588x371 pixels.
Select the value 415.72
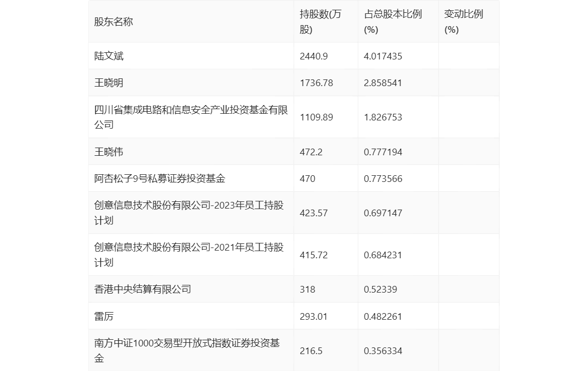tap(313, 255)
